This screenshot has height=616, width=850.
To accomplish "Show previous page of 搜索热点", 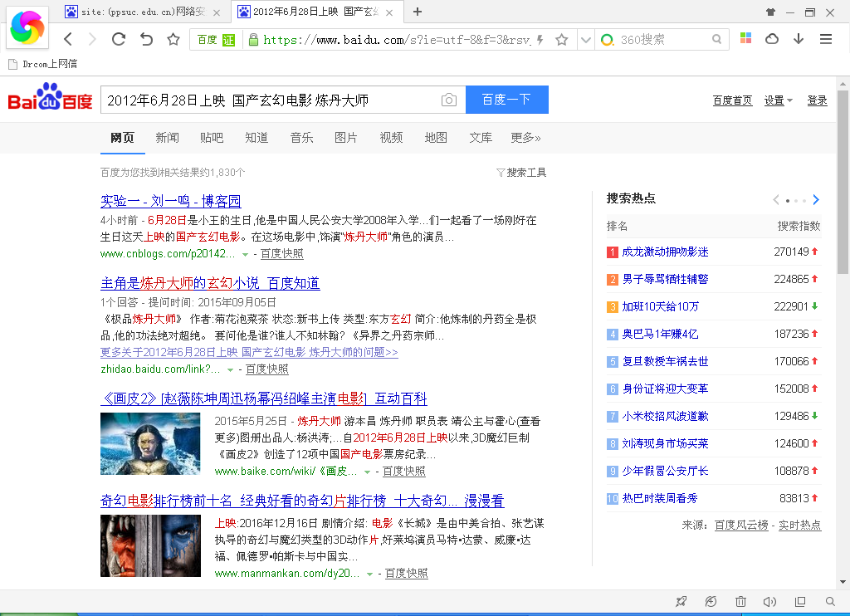I will coord(776,200).
